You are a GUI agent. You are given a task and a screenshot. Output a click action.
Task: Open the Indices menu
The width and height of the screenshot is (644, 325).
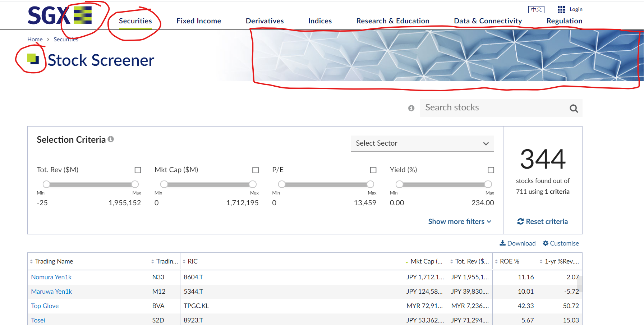320,21
